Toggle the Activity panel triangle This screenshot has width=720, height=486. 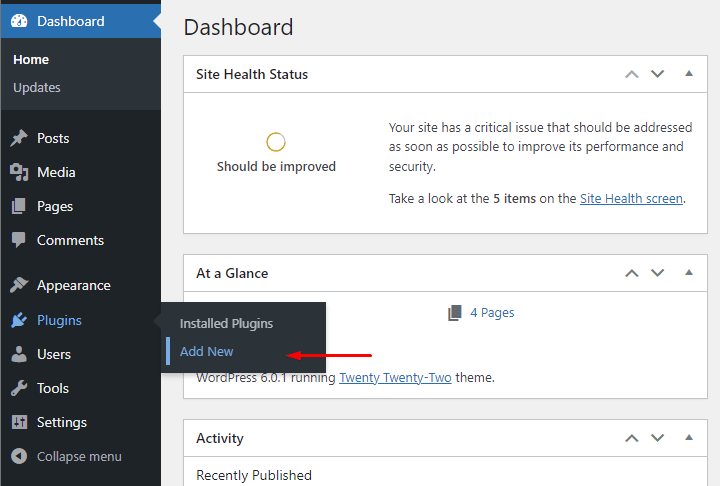pyautogui.click(x=689, y=437)
